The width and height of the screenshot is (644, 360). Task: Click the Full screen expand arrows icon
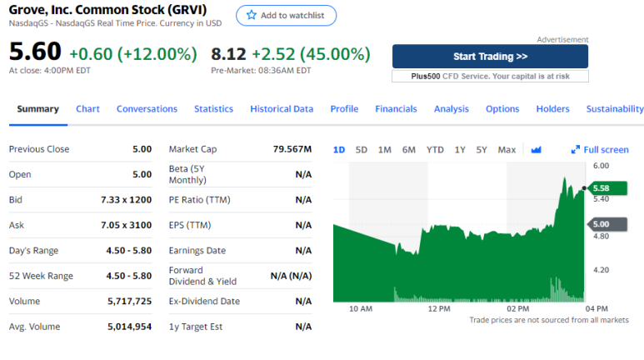coord(576,150)
